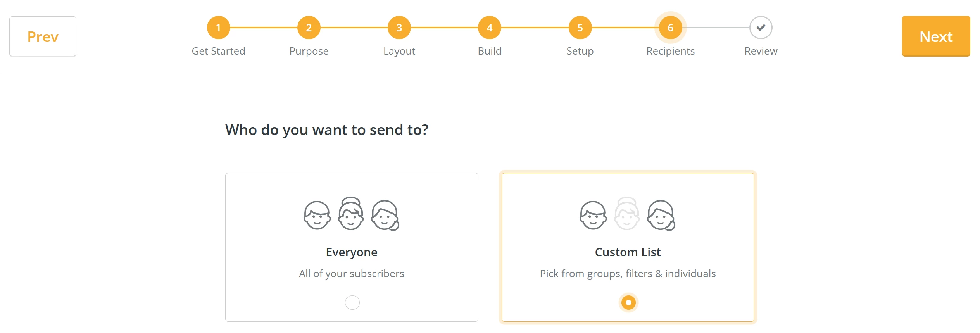
Task: Click the Build step label
Action: coord(490,51)
